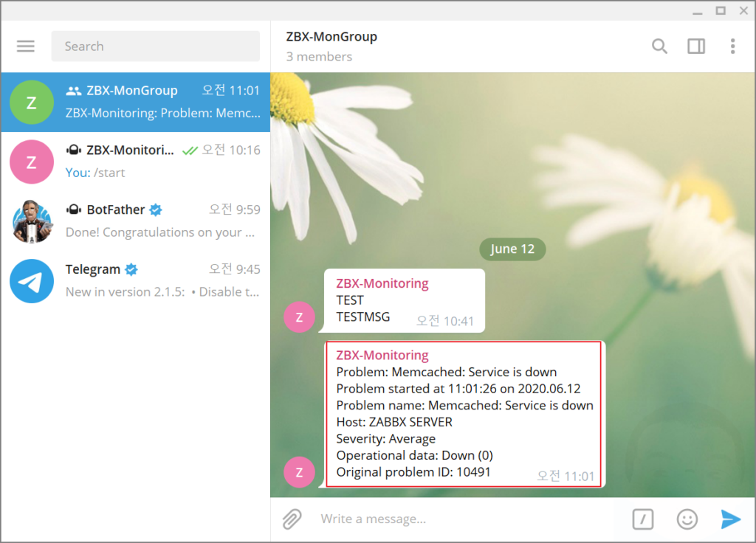
Task: Click the pink Z avatar next to the latest message
Action: point(300,472)
